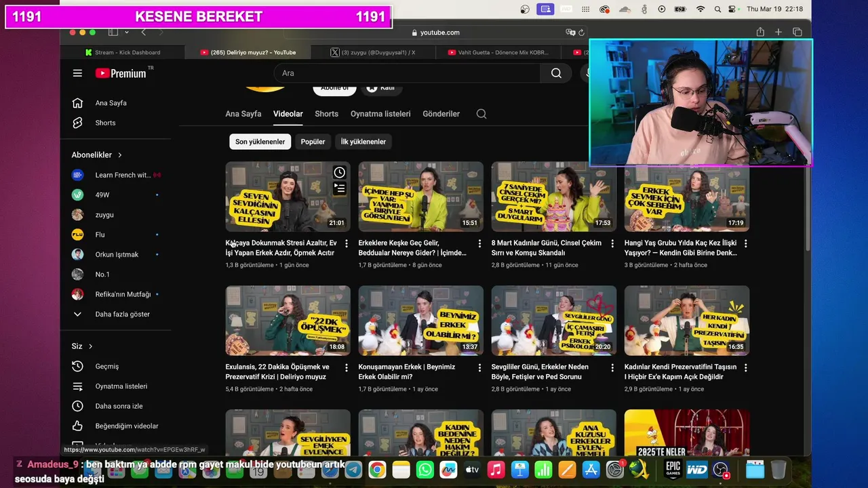Screen dimensions: 868x488
Task: Go back with Safari back arrow
Action: pyautogui.click(x=143, y=33)
